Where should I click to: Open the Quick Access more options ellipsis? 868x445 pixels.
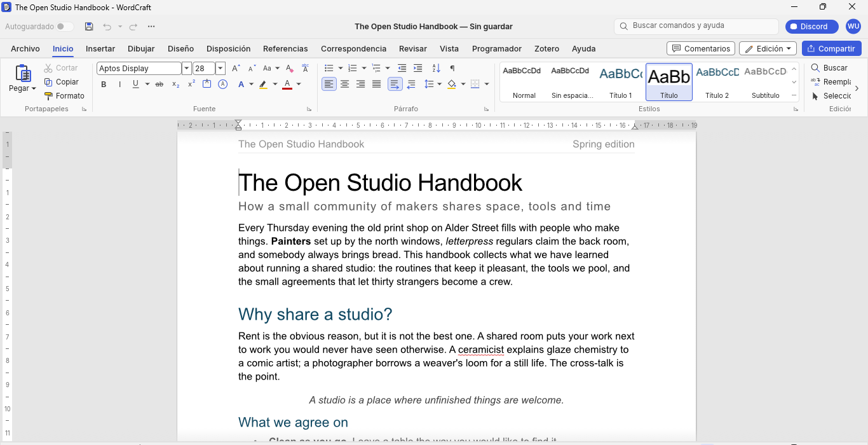tap(151, 27)
